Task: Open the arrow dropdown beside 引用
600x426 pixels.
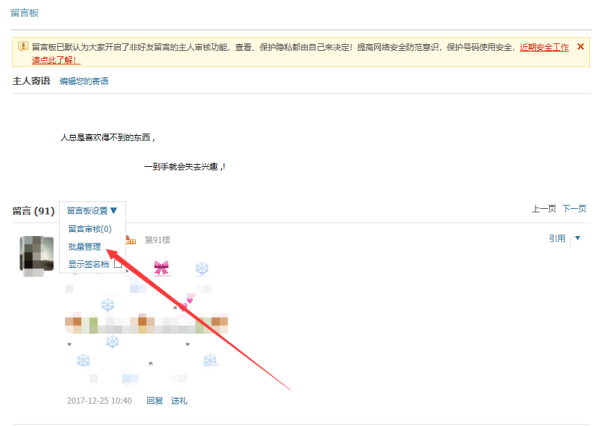Action: 578,238
